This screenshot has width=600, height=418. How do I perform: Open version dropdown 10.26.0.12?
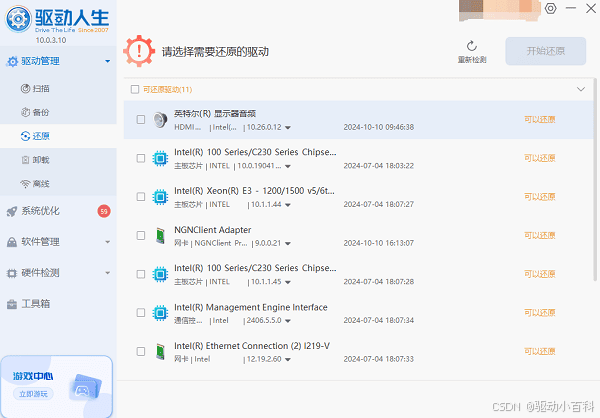point(288,128)
